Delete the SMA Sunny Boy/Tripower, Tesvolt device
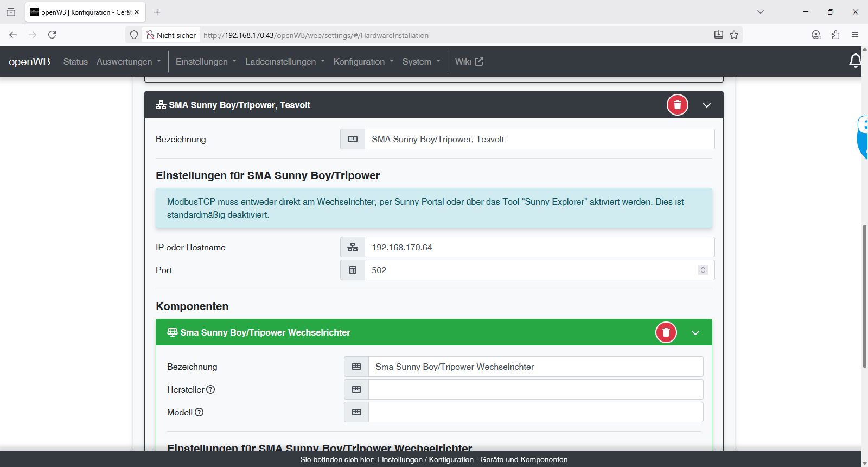The image size is (868, 467). coord(677,105)
